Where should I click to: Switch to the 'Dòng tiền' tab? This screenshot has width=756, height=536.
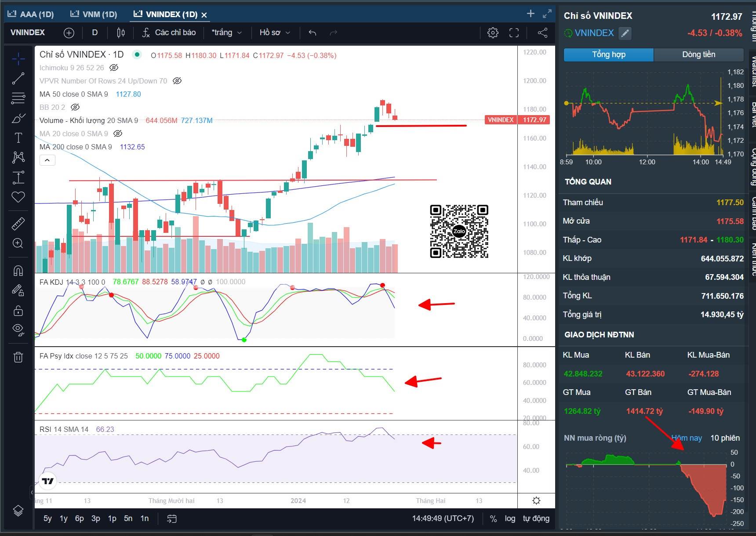[698, 54]
